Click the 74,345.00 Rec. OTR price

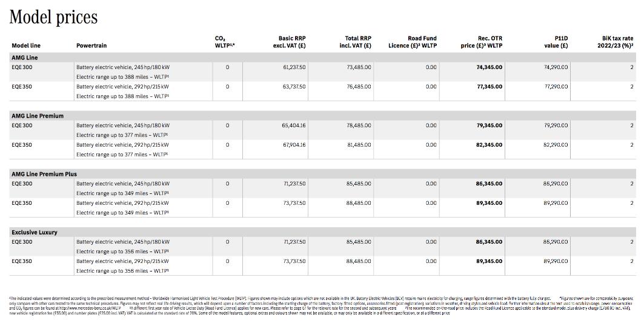click(x=489, y=67)
